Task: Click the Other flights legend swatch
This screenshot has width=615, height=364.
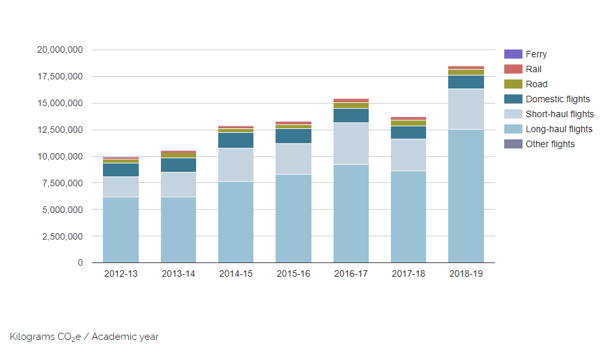Action: [513, 144]
